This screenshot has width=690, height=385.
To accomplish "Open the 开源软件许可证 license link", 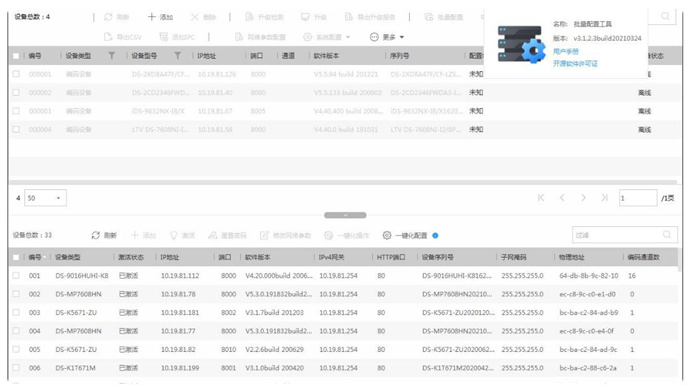I will click(x=575, y=63).
